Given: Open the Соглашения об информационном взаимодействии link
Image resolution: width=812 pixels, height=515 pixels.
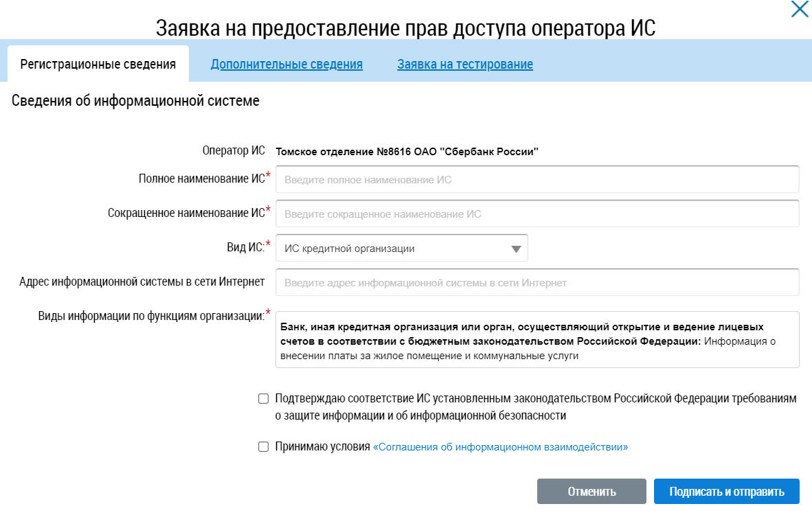Looking at the screenshot, I should click(500, 447).
